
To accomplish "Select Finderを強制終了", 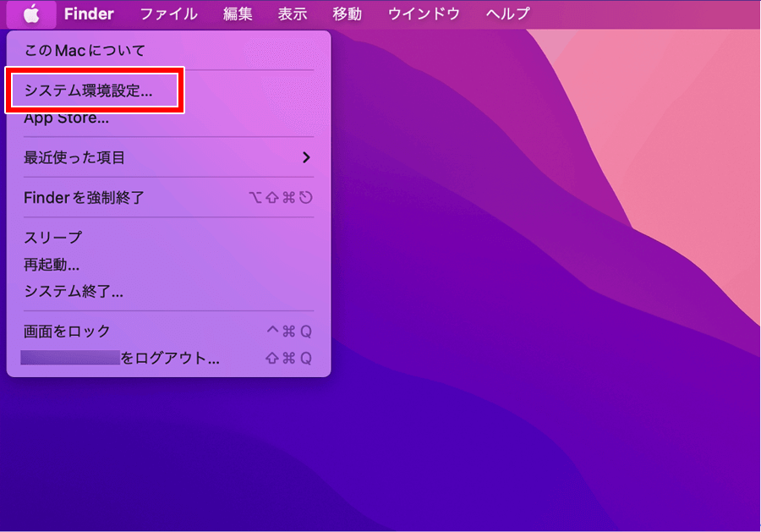I will [169, 198].
